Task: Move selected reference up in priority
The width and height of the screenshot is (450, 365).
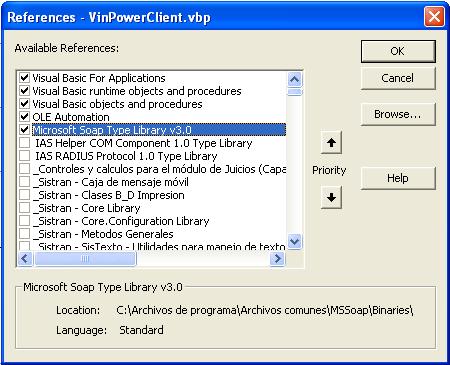Action: click(x=331, y=143)
